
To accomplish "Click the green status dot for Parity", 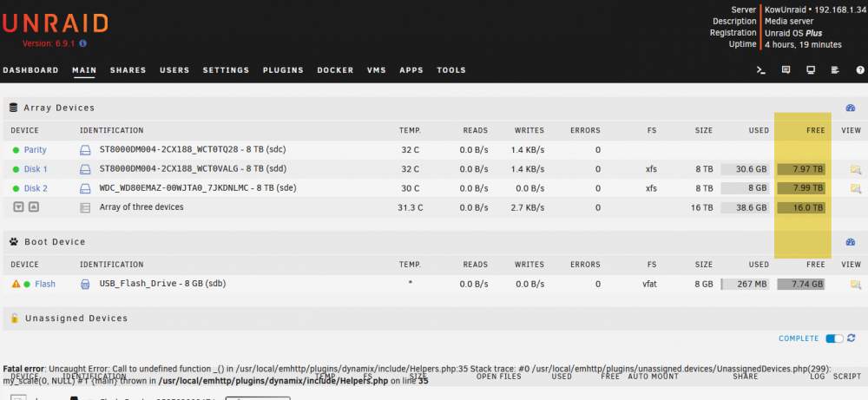I will point(16,150).
